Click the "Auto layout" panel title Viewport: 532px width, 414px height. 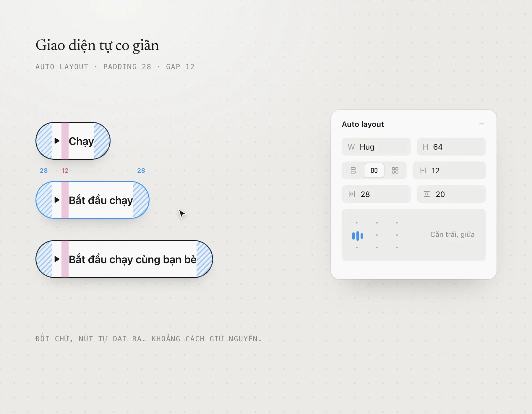tap(363, 124)
